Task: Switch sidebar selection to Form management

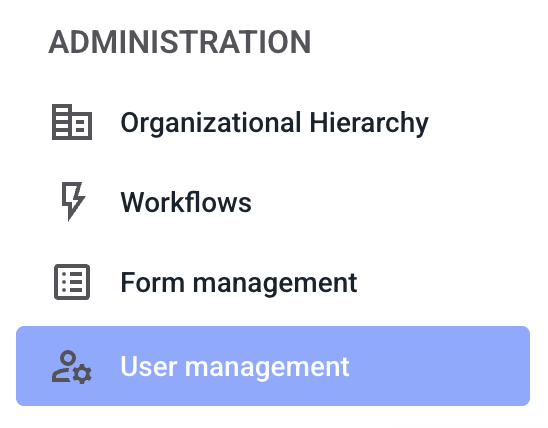Action: click(x=273, y=282)
